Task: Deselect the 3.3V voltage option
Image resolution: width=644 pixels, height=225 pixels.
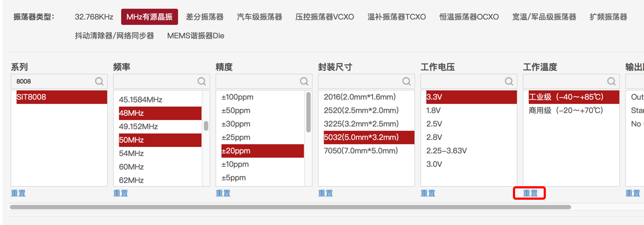Action: click(471, 97)
